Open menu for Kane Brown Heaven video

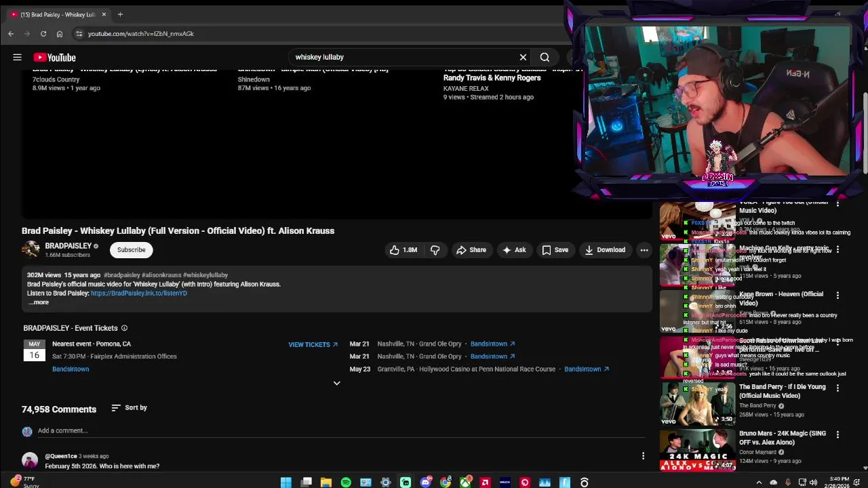click(x=837, y=296)
